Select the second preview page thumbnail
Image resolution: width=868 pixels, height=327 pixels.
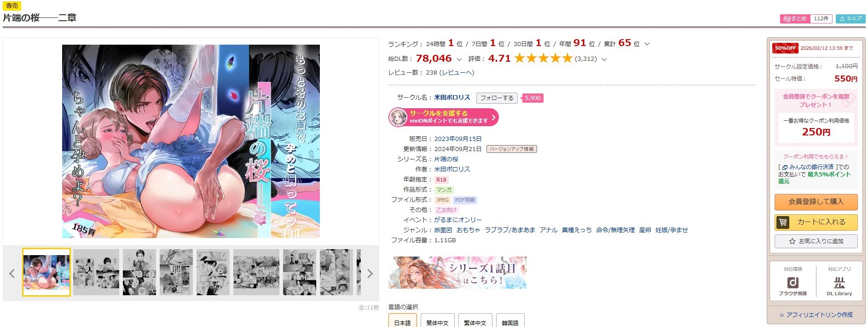pyautogui.click(x=96, y=272)
